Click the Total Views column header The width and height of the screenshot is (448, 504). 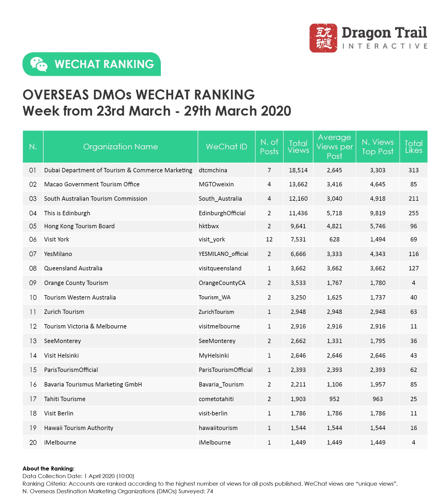tap(298, 147)
